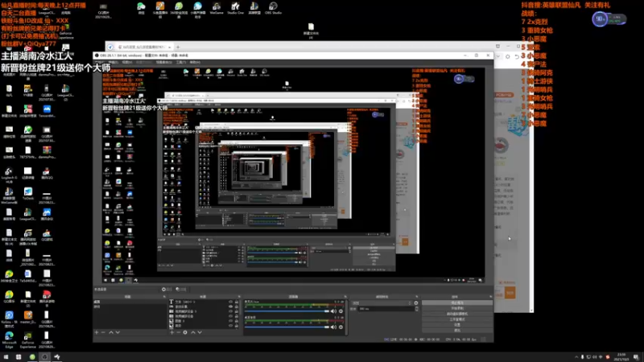Viewport: 644px width, 362px height.
Task: Open the OBS icon in taskbar
Action: click(x=45, y=357)
